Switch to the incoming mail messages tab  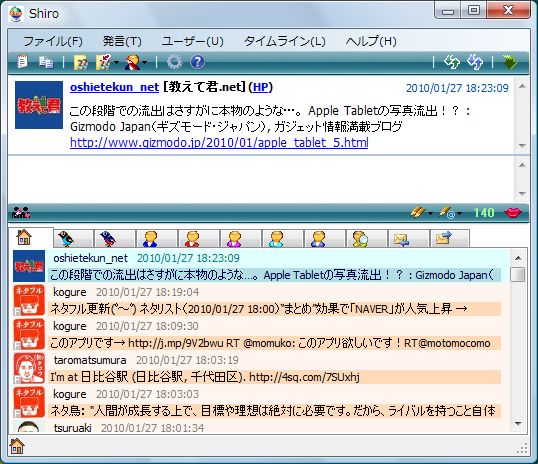408,239
